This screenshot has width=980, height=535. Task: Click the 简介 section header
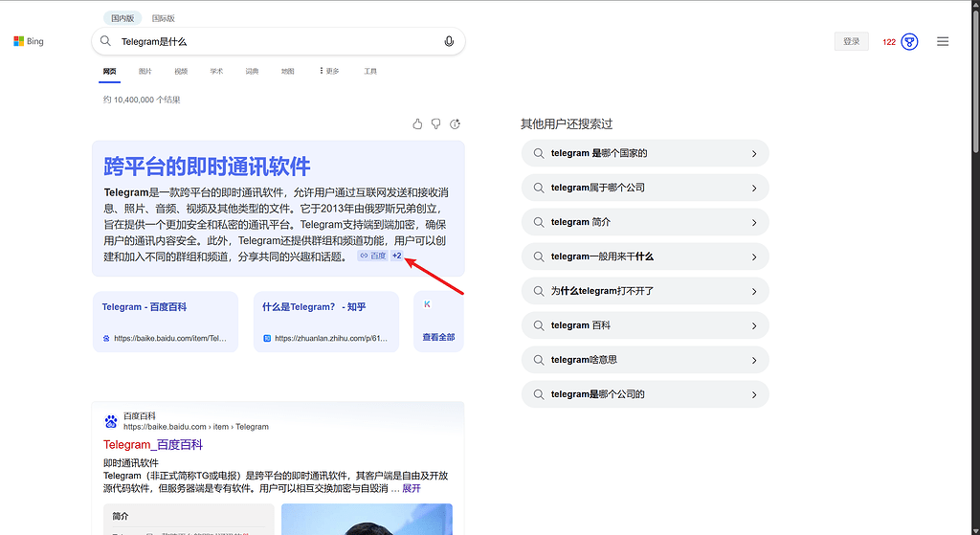[x=121, y=516]
